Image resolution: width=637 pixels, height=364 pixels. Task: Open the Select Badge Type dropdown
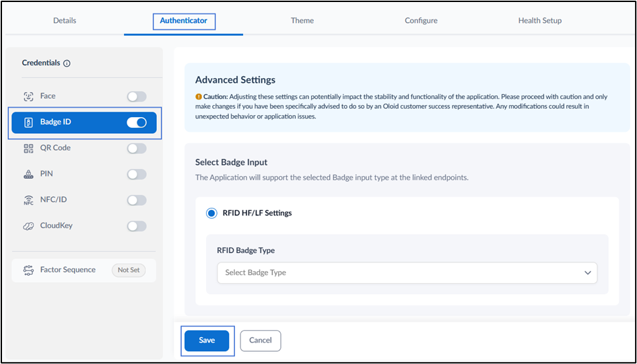pos(407,272)
